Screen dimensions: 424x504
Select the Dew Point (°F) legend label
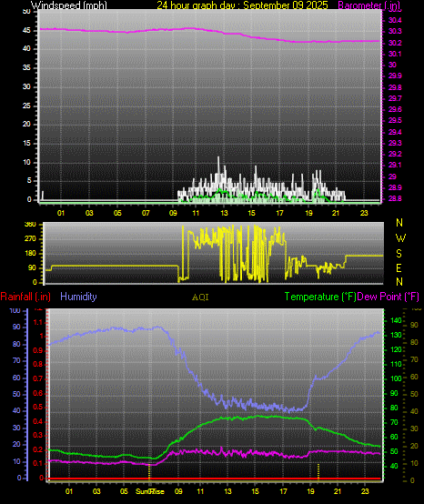click(388, 297)
